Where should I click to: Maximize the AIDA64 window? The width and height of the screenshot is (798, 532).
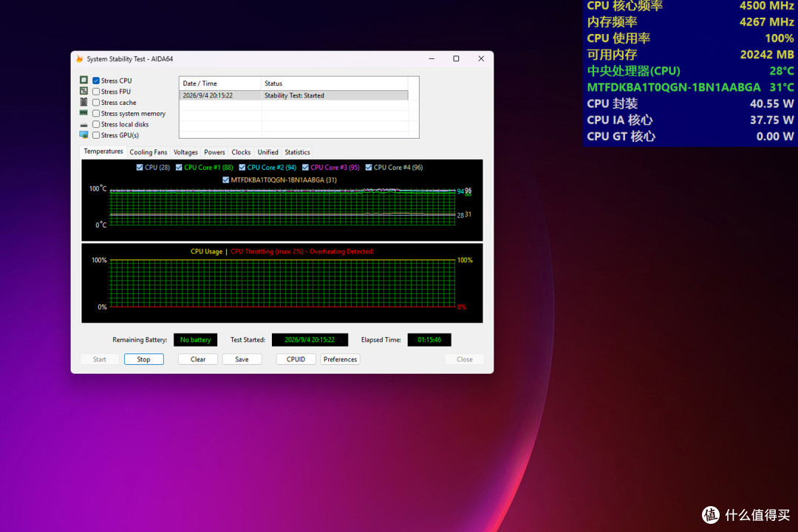coord(456,58)
